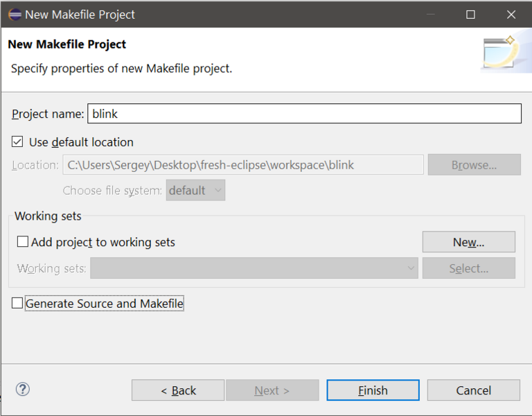Image resolution: width=532 pixels, height=416 pixels.
Task: Open Choose file system dropdown
Action: pyautogui.click(x=195, y=190)
